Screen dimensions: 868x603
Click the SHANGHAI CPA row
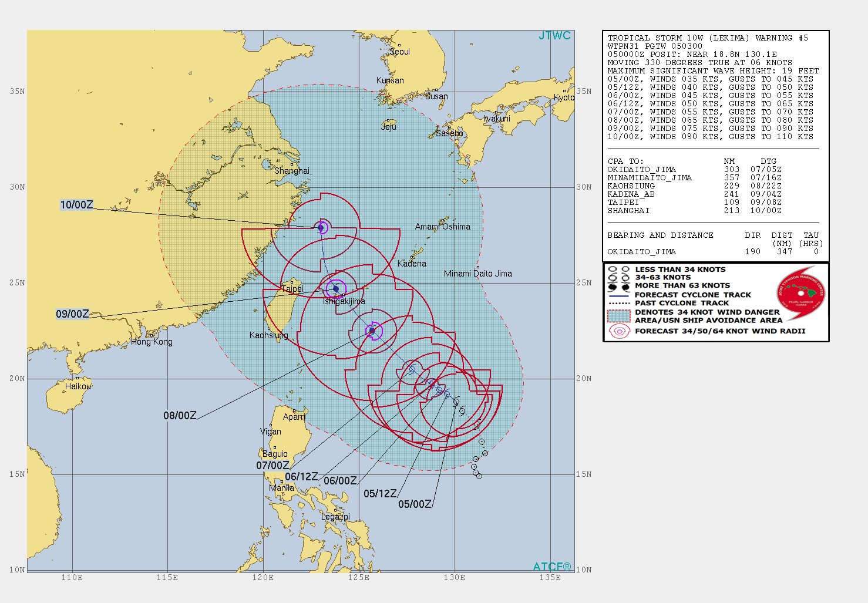pyautogui.click(x=694, y=210)
